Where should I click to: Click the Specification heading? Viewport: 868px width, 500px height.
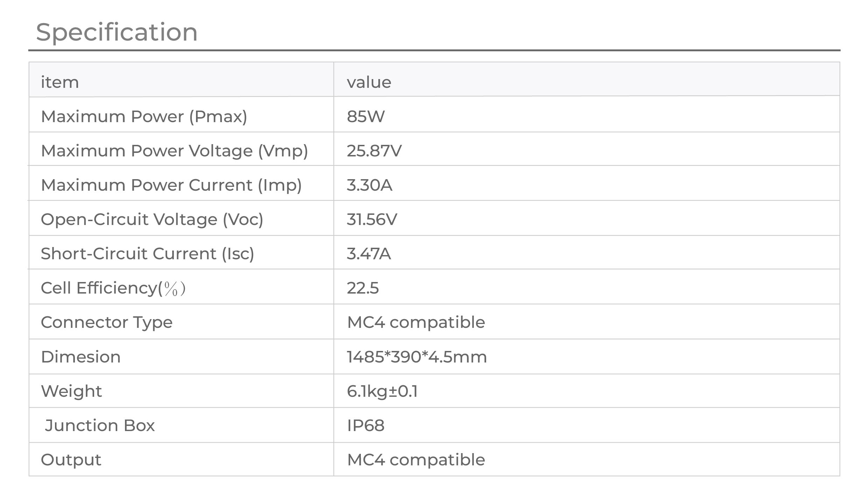(117, 33)
